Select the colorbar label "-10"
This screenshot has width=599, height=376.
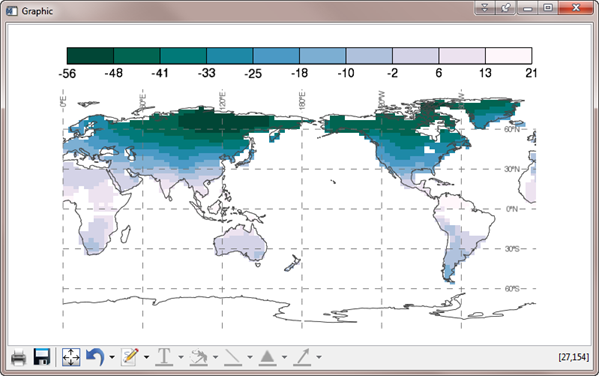[346, 73]
